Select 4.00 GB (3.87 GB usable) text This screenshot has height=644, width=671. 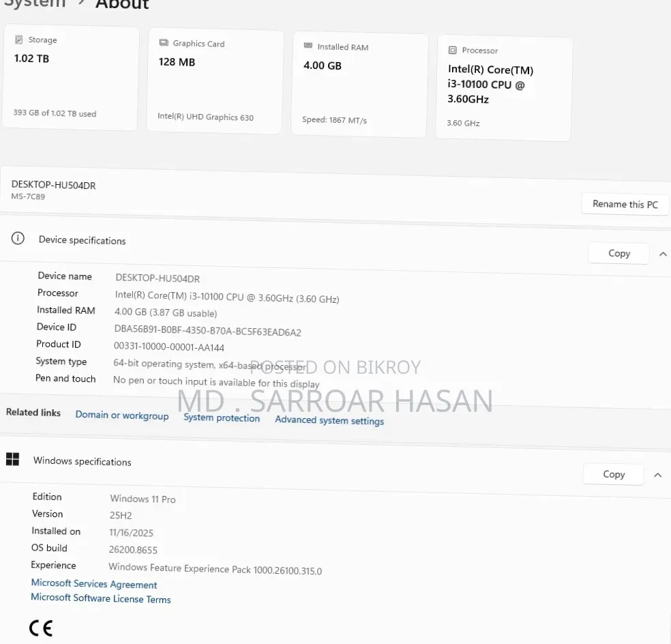tap(166, 312)
